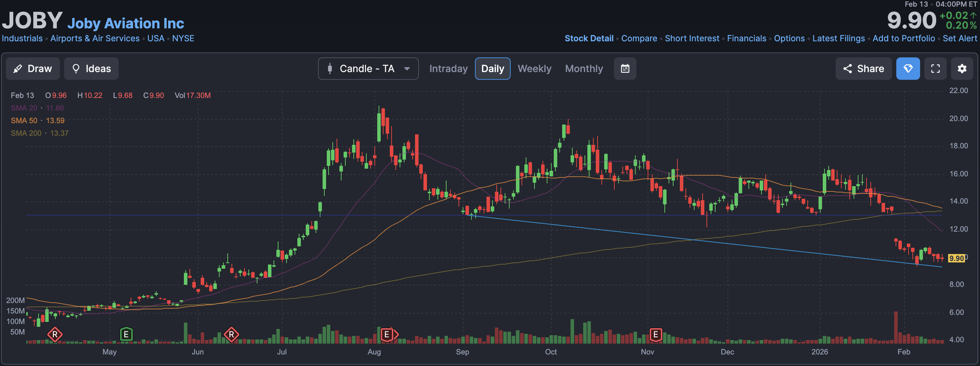Open the Options link
Viewport: 980px width, 366px height.
coord(789,38)
